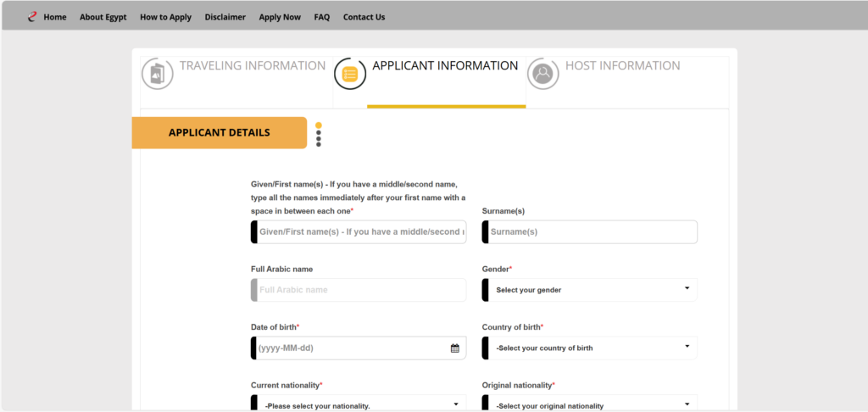
Task: Expand the original nationality dropdown
Action: pos(590,405)
